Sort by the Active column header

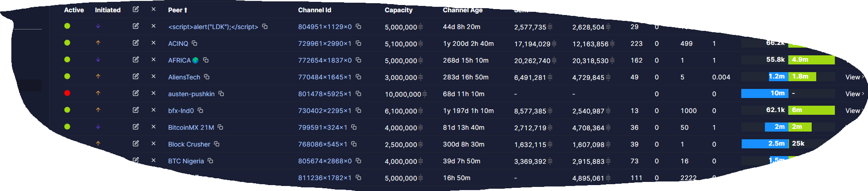coord(74,10)
